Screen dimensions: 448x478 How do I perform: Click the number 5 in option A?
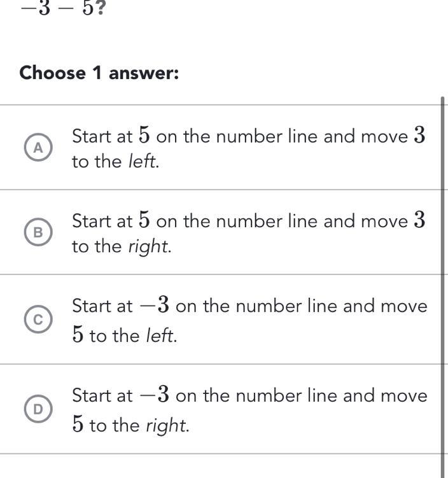pos(144,136)
